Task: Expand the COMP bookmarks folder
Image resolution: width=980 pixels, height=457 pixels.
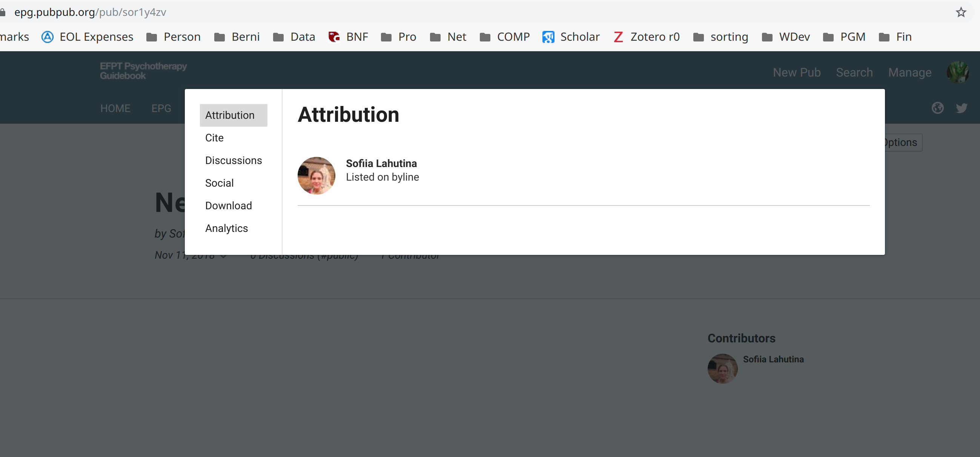Action: (505, 37)
